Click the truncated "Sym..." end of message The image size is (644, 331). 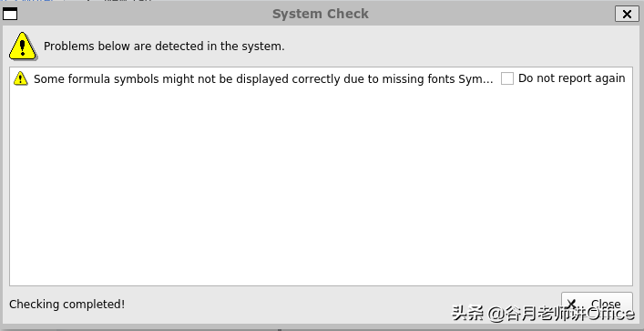click(x=475, y=78)
